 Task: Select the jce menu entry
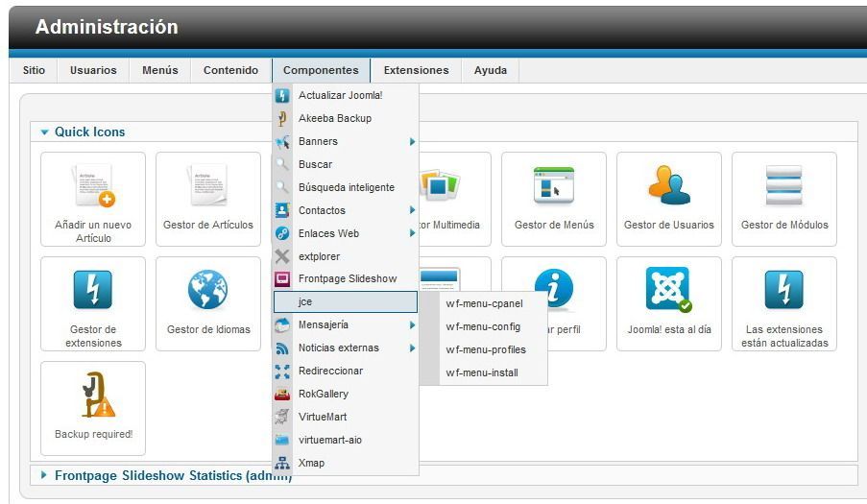(346, 301)
